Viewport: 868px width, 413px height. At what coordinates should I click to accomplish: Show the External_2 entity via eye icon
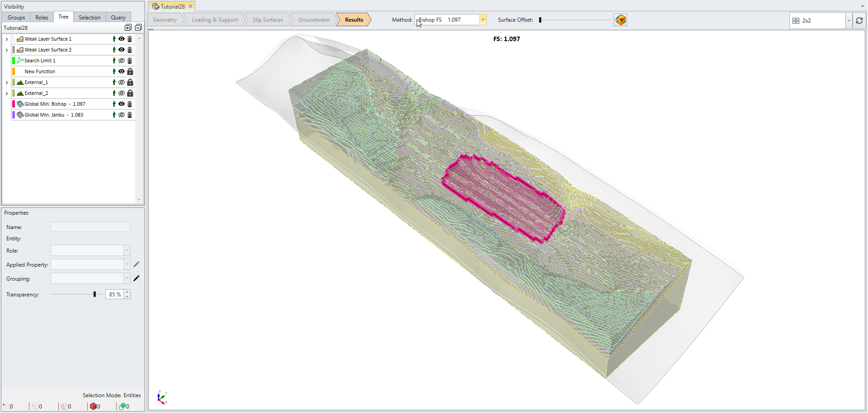[122, 93]
